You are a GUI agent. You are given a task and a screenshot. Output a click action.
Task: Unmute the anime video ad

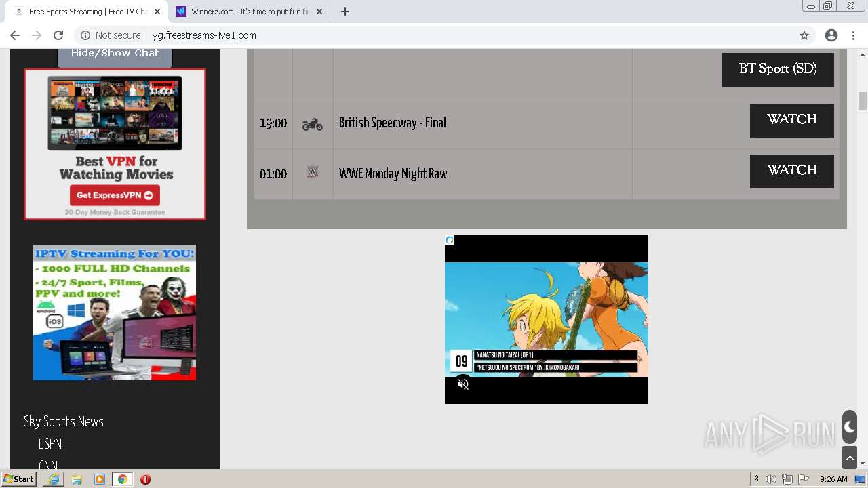coord(463,384)
